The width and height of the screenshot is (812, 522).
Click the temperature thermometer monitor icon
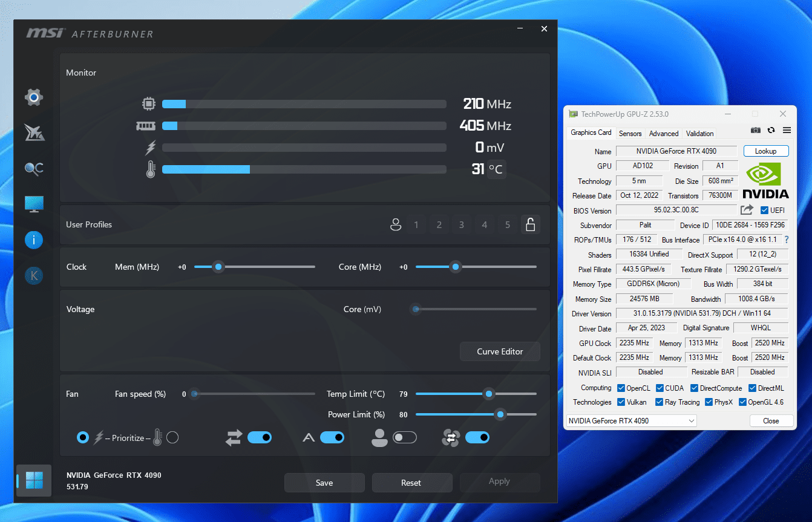coord(151,169)
